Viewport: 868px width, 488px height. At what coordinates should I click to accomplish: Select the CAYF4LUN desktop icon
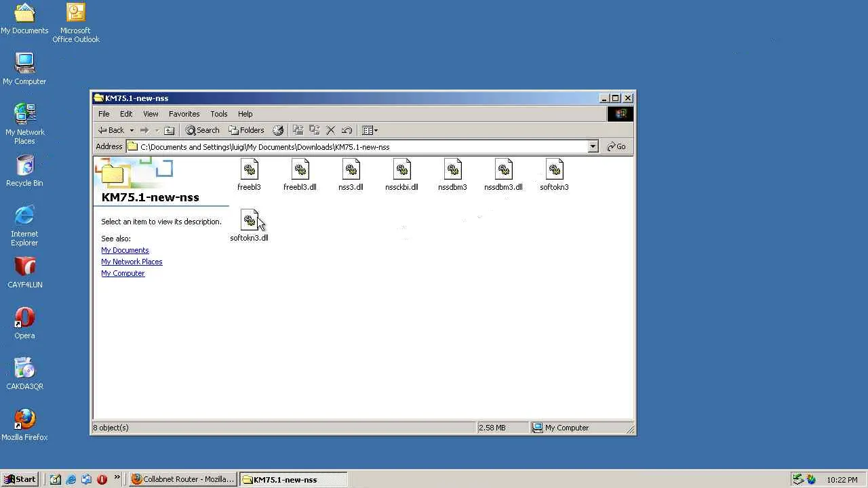[x=24, y=272]
